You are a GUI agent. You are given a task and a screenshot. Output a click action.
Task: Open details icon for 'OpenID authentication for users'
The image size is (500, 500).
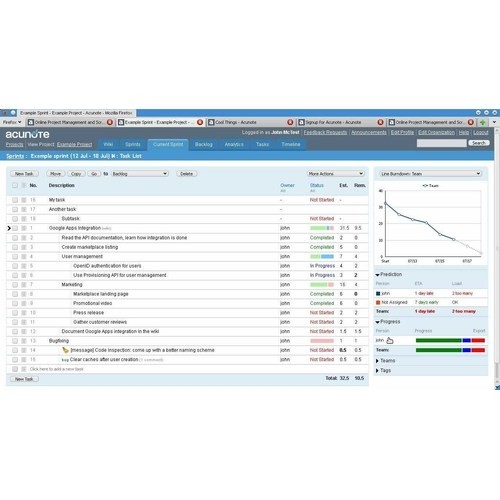[24, 266]
